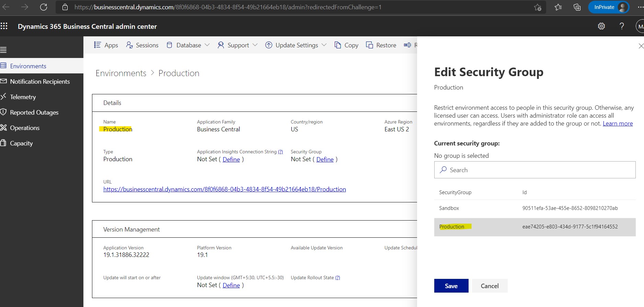Click the Database cylinder icon

click(169, 45)
